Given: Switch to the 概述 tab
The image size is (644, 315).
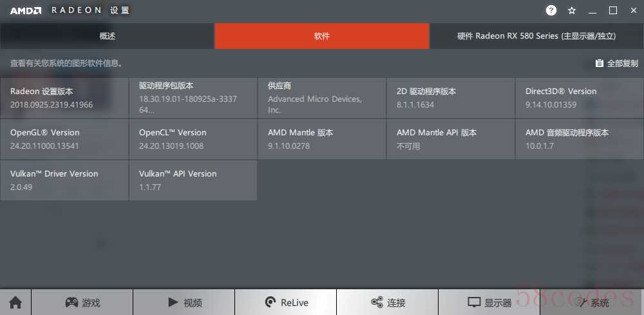Looking at the screenshot, I should [x=107, y=36].
